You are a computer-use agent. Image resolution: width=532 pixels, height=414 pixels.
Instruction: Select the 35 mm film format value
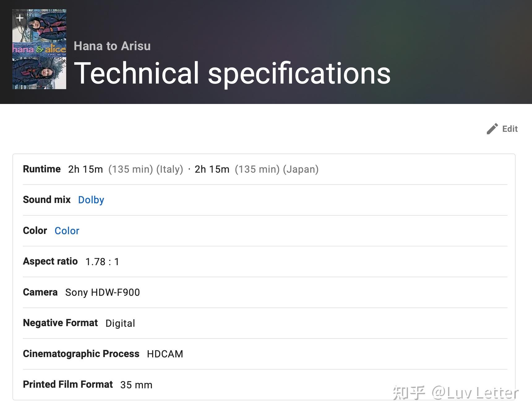[136, 385]
